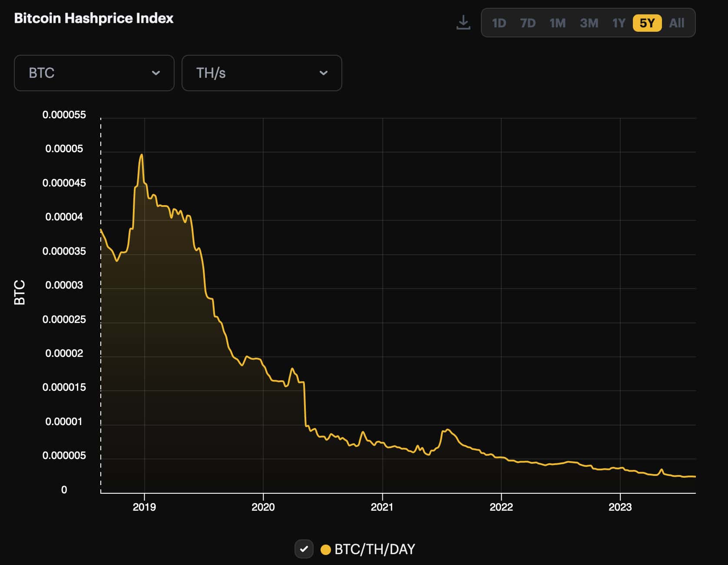Switch to the 3M view
This screenshot has height=565, width=728.
click(589, 23)
